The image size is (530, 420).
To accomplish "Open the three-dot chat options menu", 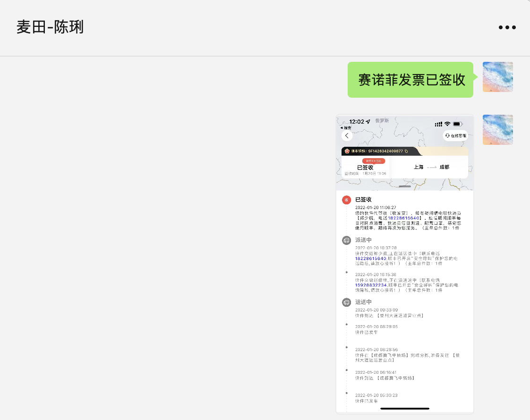I will pos(507,27).
